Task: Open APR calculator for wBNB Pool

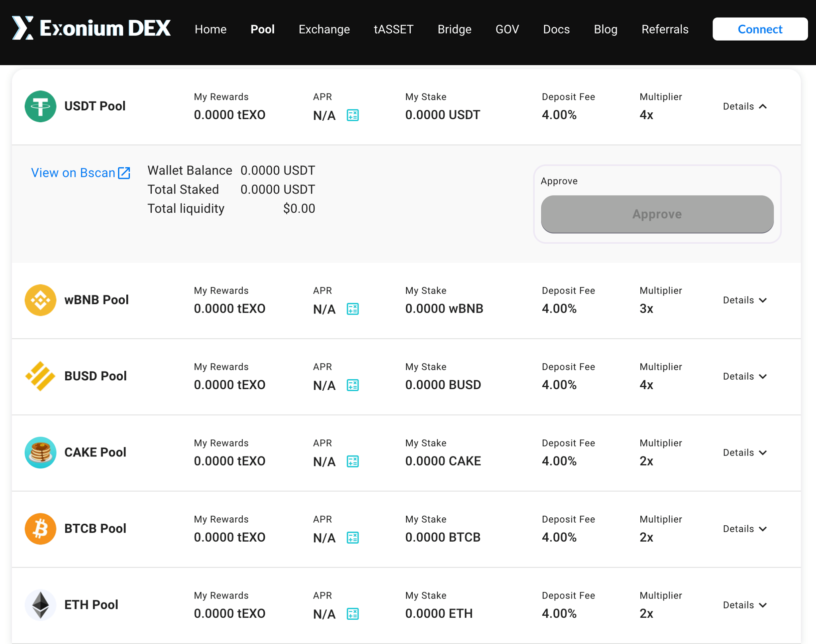Action: pos(353,309)
